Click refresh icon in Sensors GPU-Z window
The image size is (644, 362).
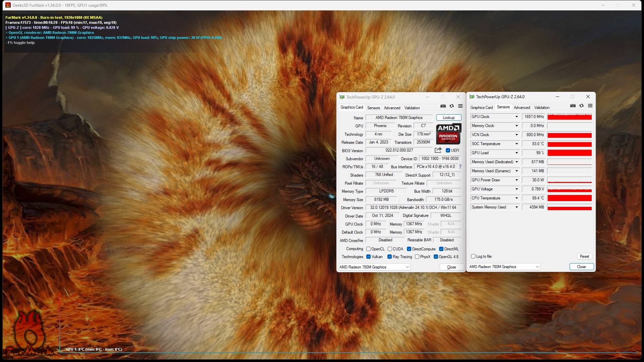[x=582, y=106]
